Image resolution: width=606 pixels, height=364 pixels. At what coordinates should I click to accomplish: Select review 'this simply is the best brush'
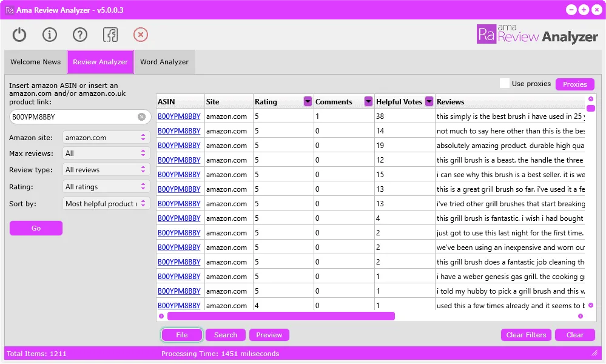510,116
